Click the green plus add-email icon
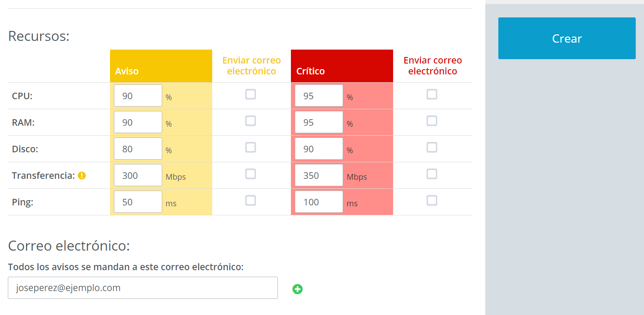The image size is (644, 315). (x=297, y=289)
